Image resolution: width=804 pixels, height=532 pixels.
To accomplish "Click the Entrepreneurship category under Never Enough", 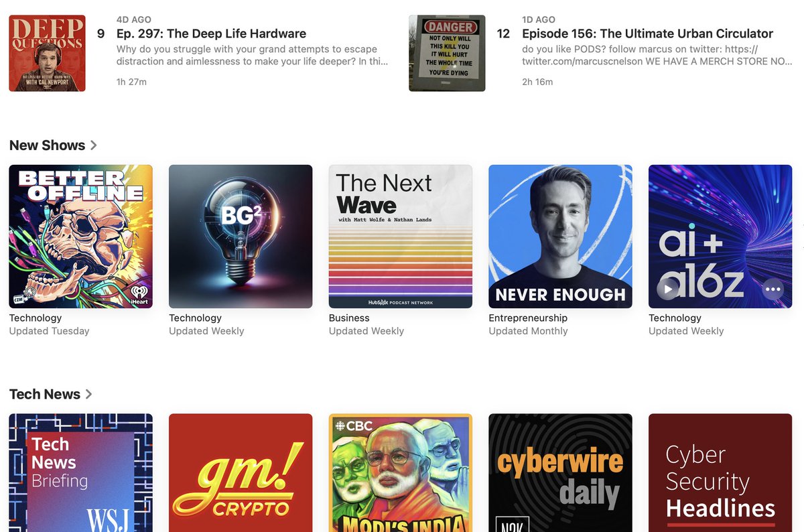I will click(x=528, y=318).
